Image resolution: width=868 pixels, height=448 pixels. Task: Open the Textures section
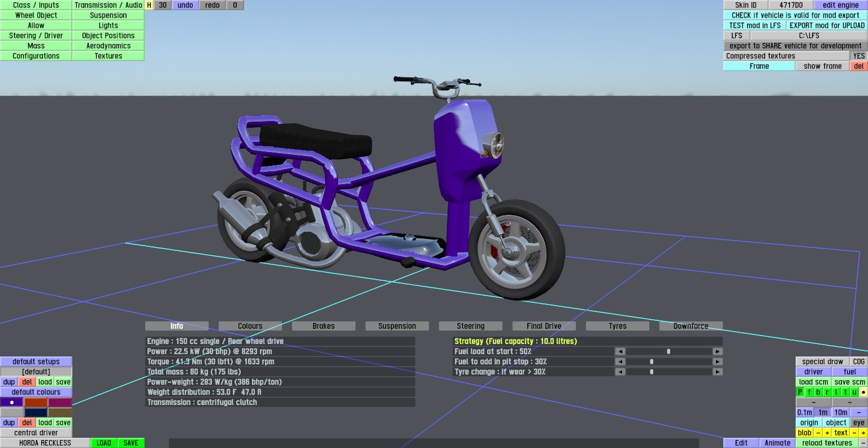108,56
